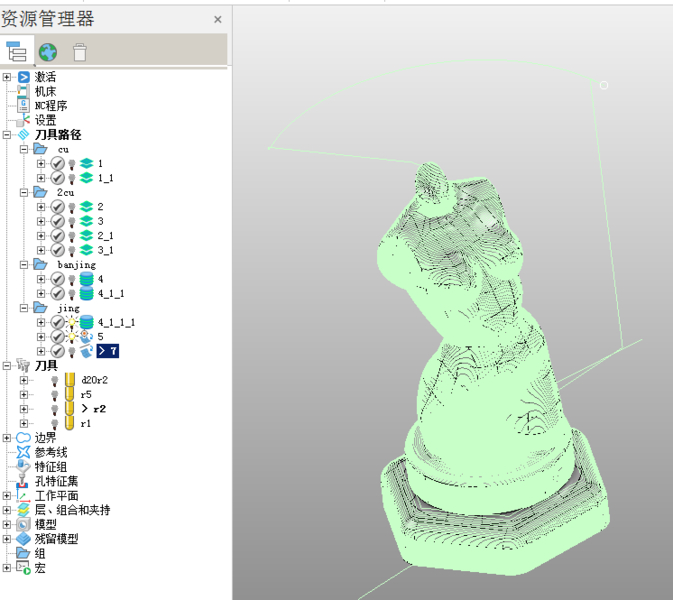Toggle the checkmark of toolpath 7
Screen dimensions: 673x600
coord(58,351)
